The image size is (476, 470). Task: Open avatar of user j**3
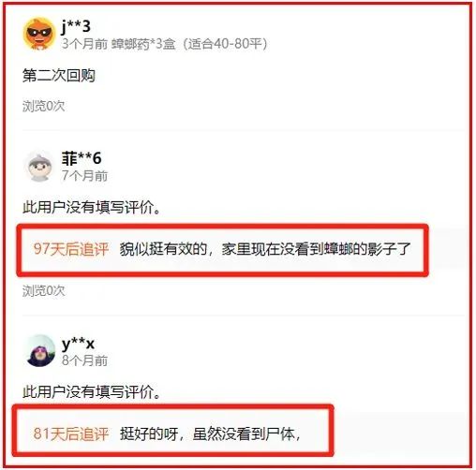click(x=38, y=34)
